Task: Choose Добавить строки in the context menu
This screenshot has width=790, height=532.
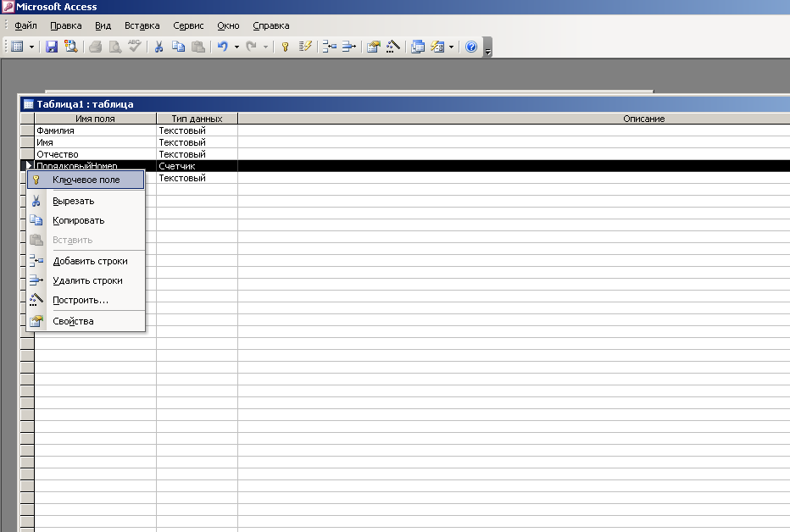Action: 86,261
